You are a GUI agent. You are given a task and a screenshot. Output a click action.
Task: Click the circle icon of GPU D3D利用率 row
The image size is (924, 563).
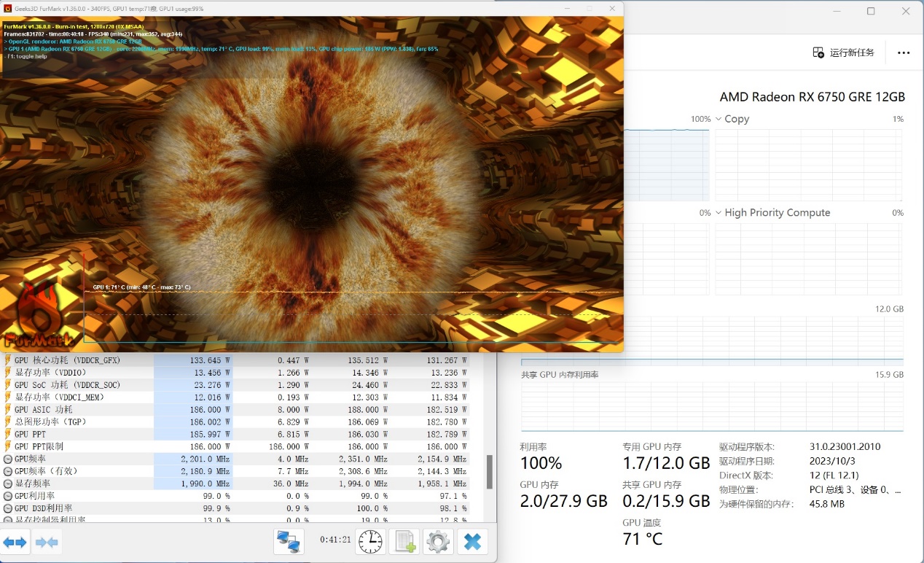(x=8, y=508)
